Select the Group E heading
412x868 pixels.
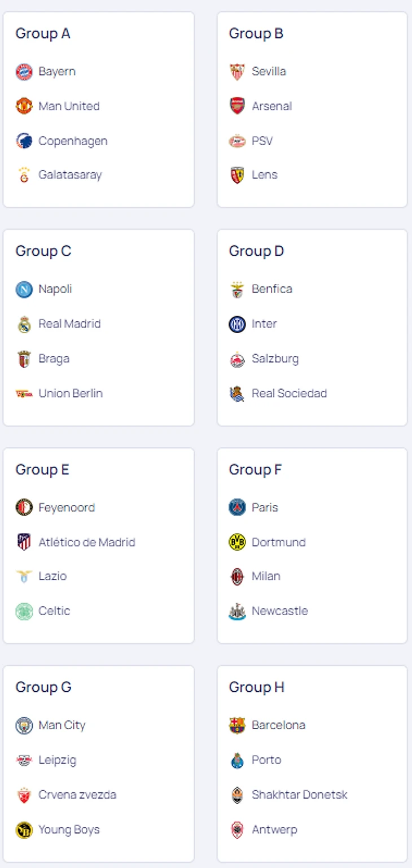(x=42, y=470)
